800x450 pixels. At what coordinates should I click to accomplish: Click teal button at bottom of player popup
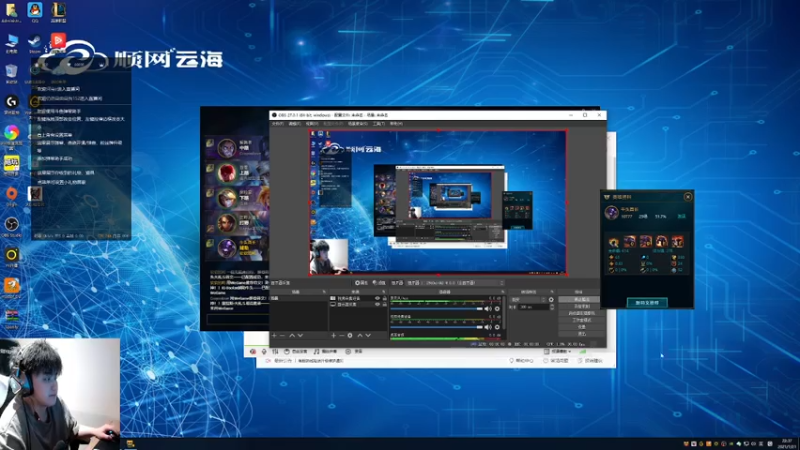pos(647,303)
